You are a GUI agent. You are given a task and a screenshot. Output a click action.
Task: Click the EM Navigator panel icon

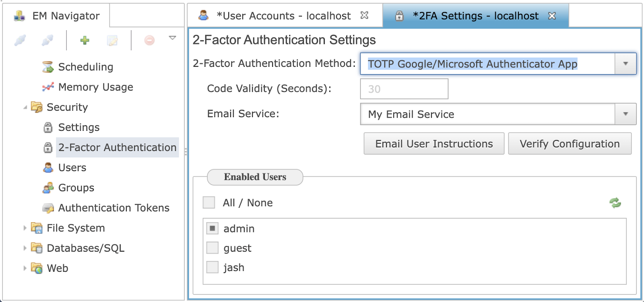point(19,16)
